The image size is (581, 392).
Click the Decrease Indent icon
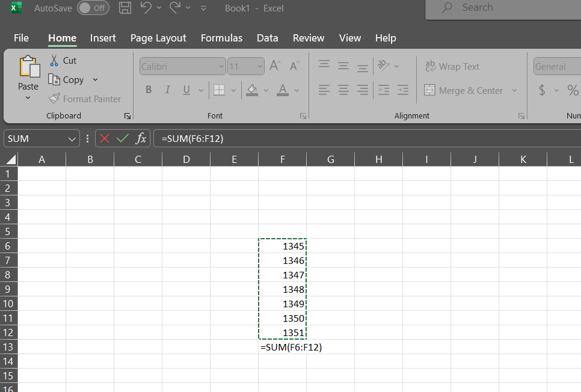tap(384, 90)
